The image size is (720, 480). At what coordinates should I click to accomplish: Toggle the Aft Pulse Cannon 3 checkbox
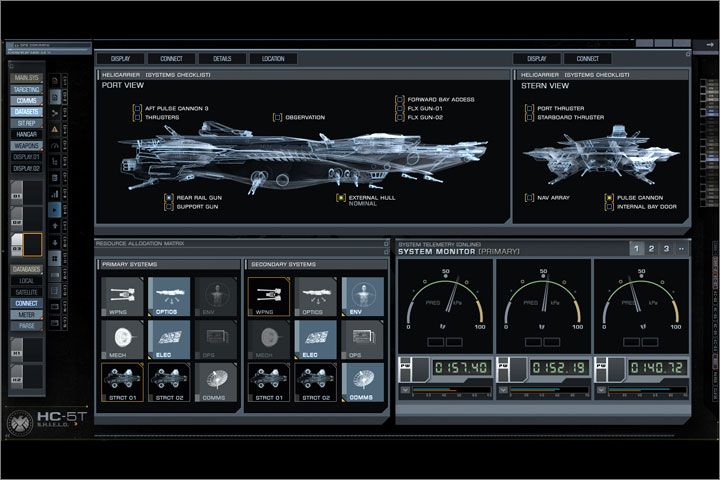(137, 108)
